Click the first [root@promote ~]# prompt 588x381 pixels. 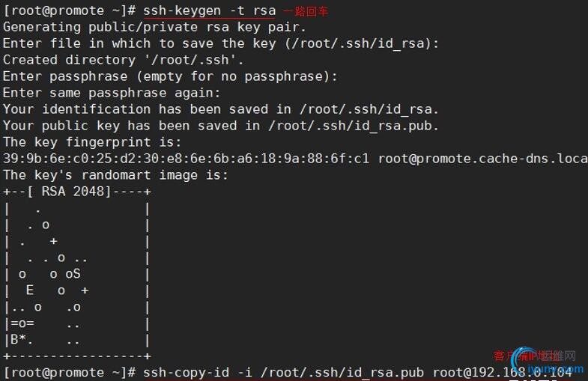(69, 11)
